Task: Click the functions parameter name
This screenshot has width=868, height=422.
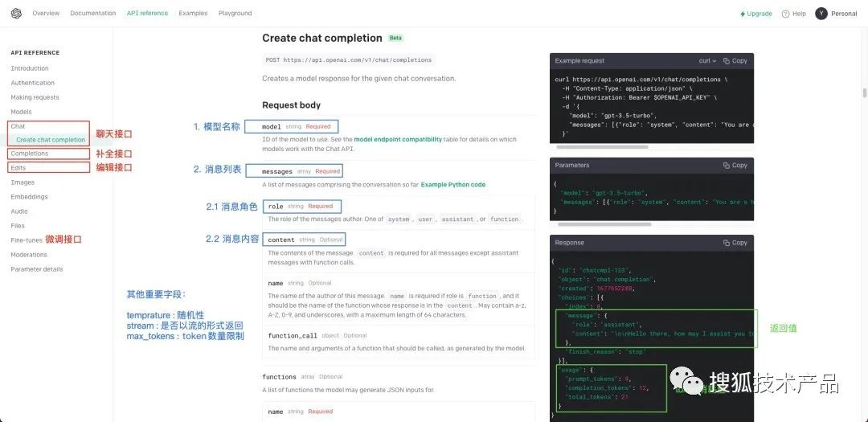Action: [279, 377]
